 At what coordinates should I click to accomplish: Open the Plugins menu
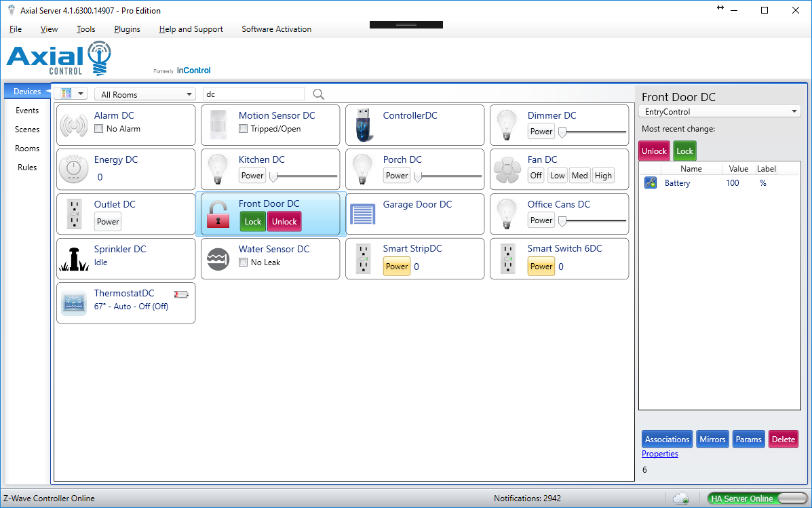tap(127, 29)
